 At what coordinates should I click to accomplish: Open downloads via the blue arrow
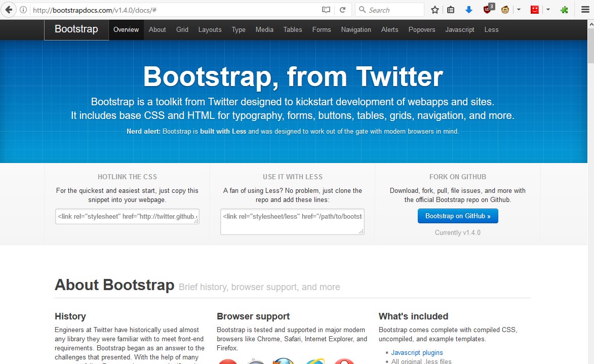click(x=468, y=10)
